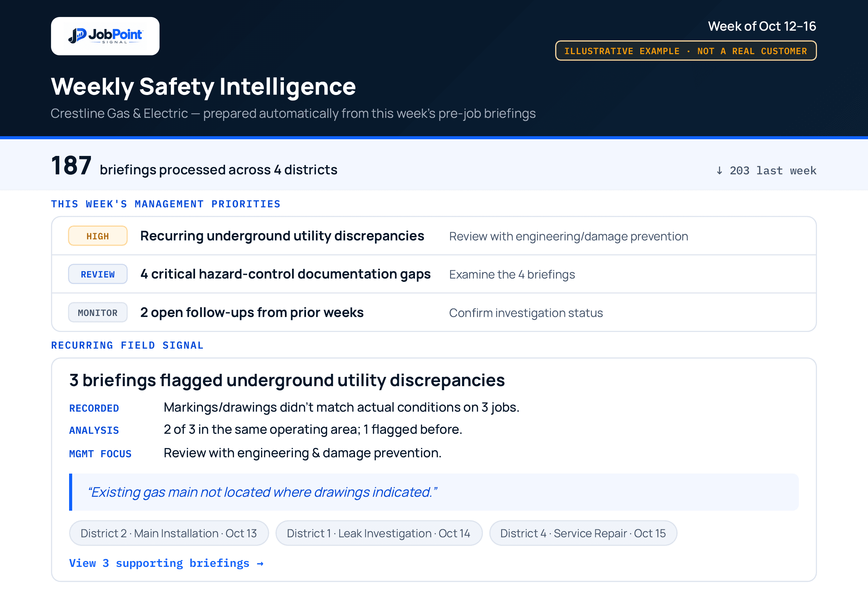Click the Crestline Gas & Electric subtitle

coord(293,113)
